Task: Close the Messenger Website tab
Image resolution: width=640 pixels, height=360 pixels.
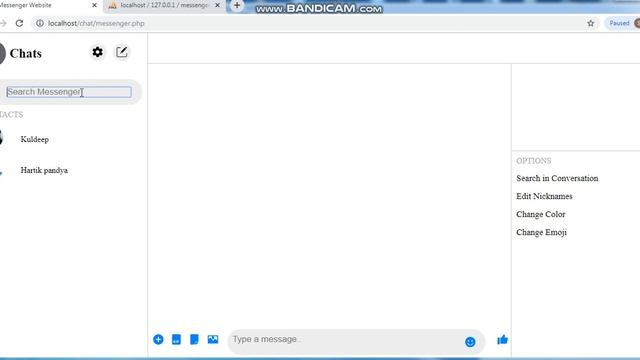Action: [x=94, y=5]
